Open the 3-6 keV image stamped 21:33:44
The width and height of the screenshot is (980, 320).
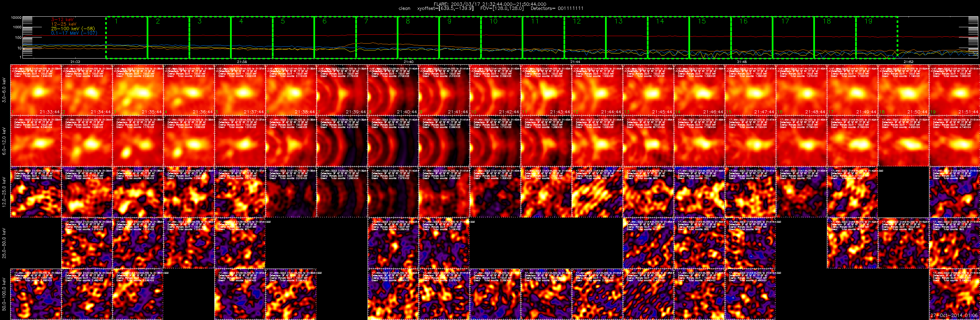(x=36, y=90)
